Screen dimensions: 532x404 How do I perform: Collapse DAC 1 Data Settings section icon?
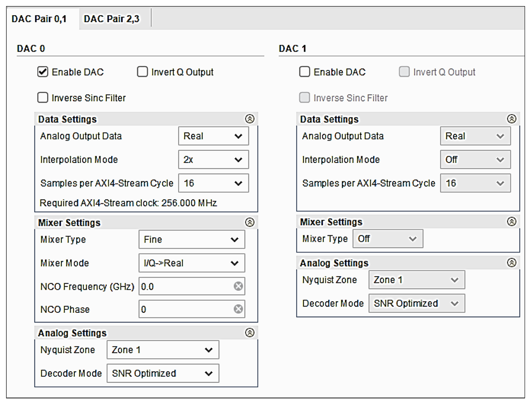coord(511,119)
